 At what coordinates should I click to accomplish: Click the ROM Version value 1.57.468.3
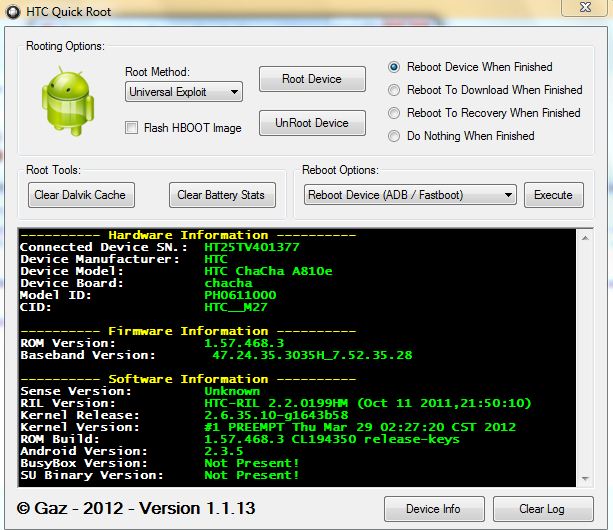tap(244, 343)
